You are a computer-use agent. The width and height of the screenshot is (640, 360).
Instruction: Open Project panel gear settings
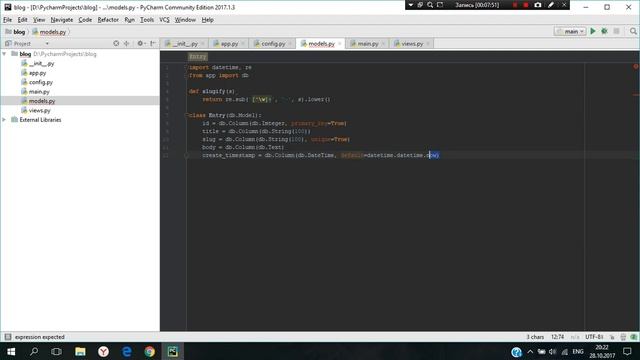[x=141, y=43]
